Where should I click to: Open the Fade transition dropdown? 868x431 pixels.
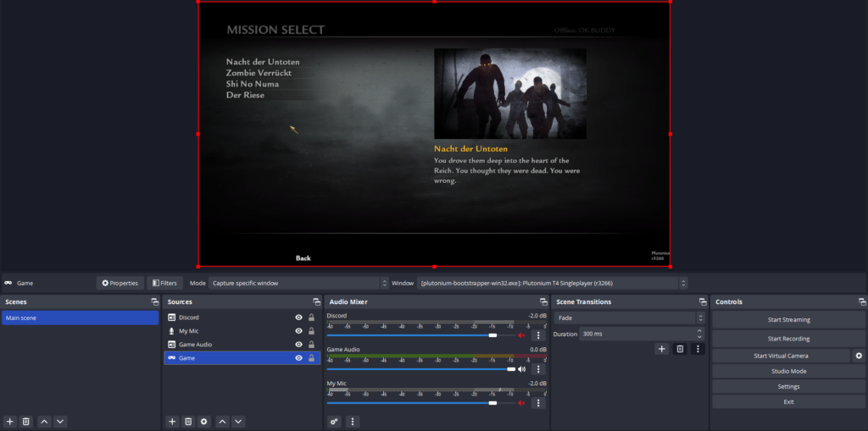pos(630,318)
